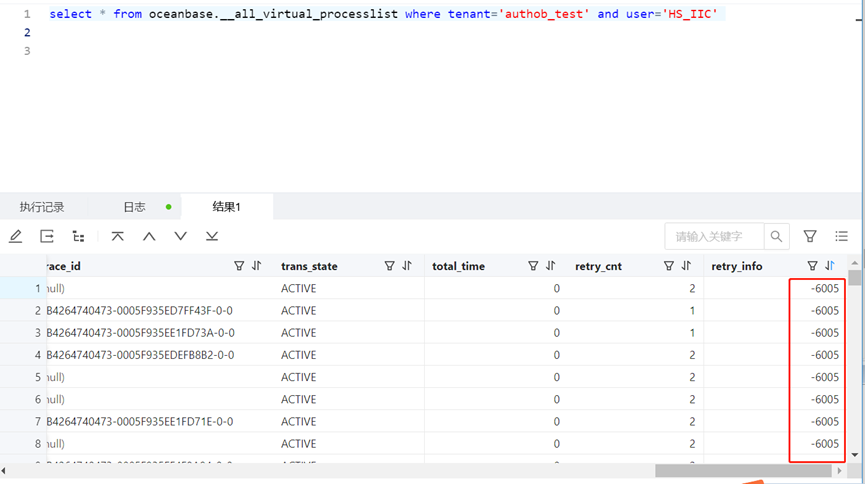Viewport: 865px width, 484px height.
Task: Filter the trace_id column
Action: click(239, 266)
